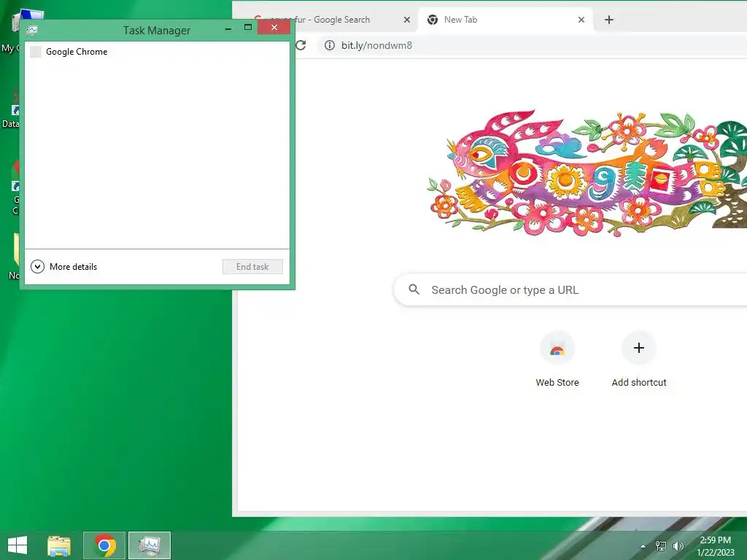Click the End task button
747x560 pixels.
coord(252,267)
